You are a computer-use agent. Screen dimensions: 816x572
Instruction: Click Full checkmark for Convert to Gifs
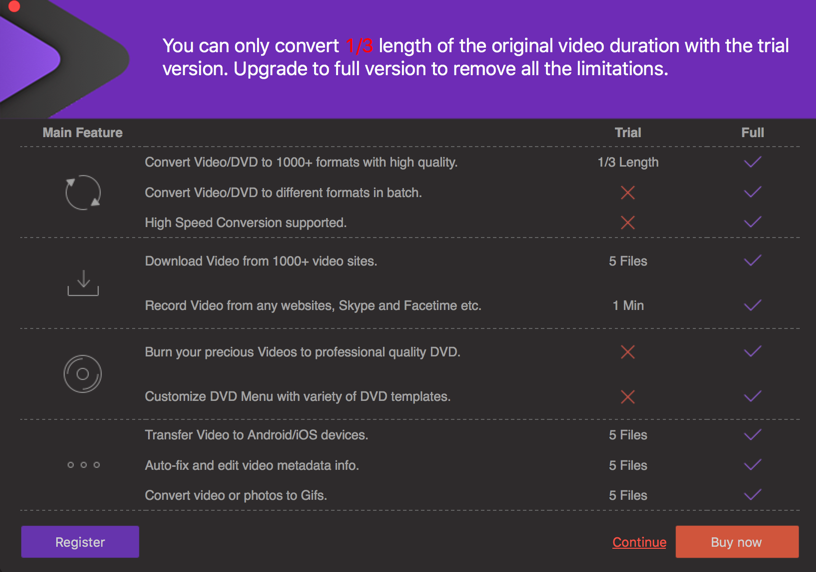pos(753,495)
